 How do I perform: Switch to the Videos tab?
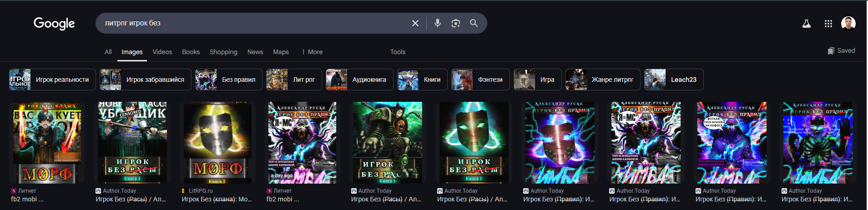[162, 52]
